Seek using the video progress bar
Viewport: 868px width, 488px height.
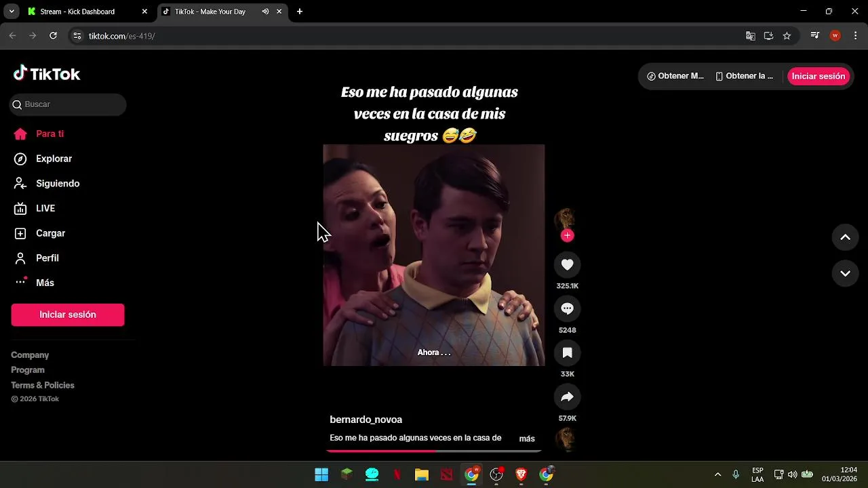[434, 450]
